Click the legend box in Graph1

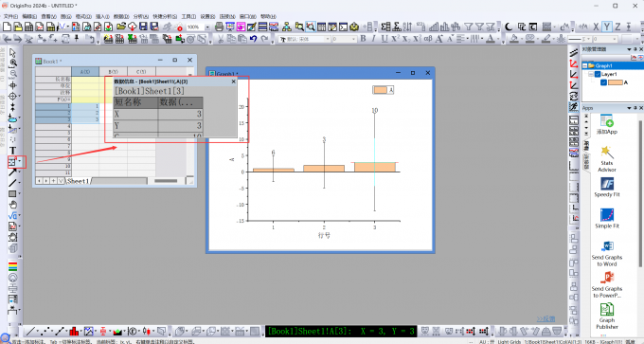384,90
